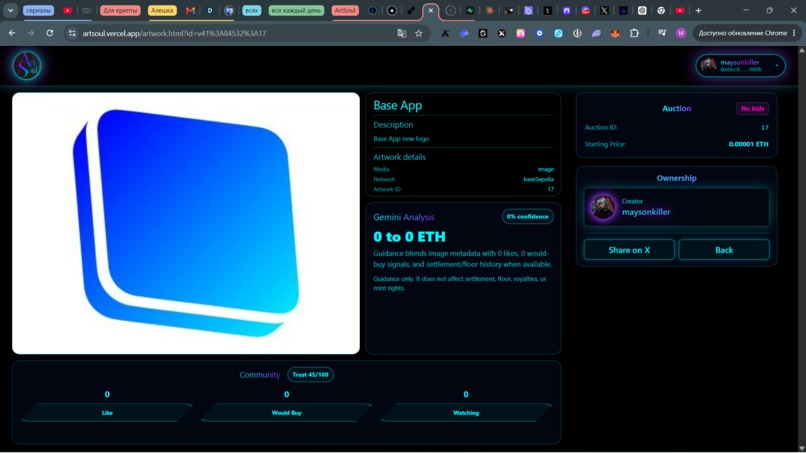This screenshot has height=453, width=806.
Task: Click the Base App new logo description
Action: point(401,138)
